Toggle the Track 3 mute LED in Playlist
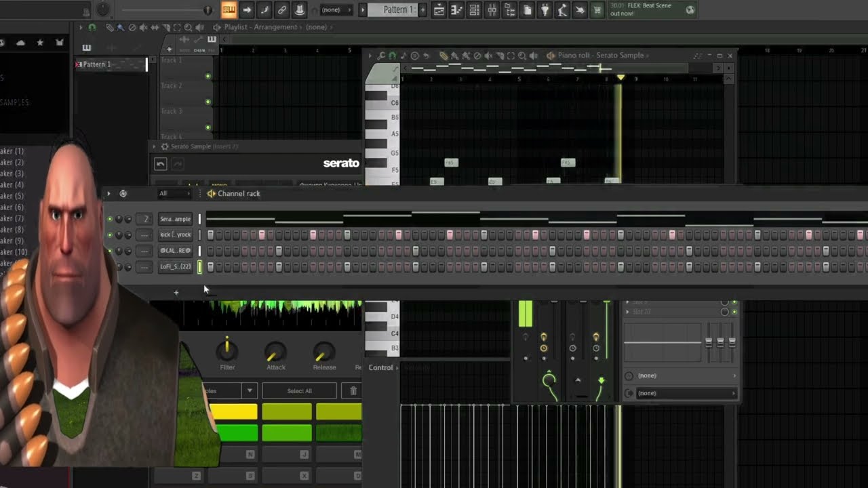Viewport: 868px width, 488px height. [x=208, y=127]
